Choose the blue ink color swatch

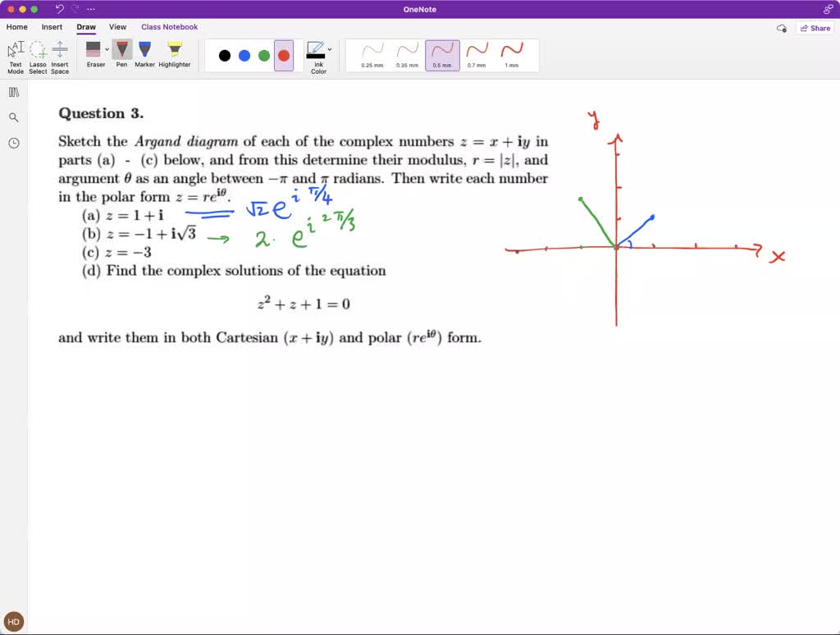tap(244, 54)
